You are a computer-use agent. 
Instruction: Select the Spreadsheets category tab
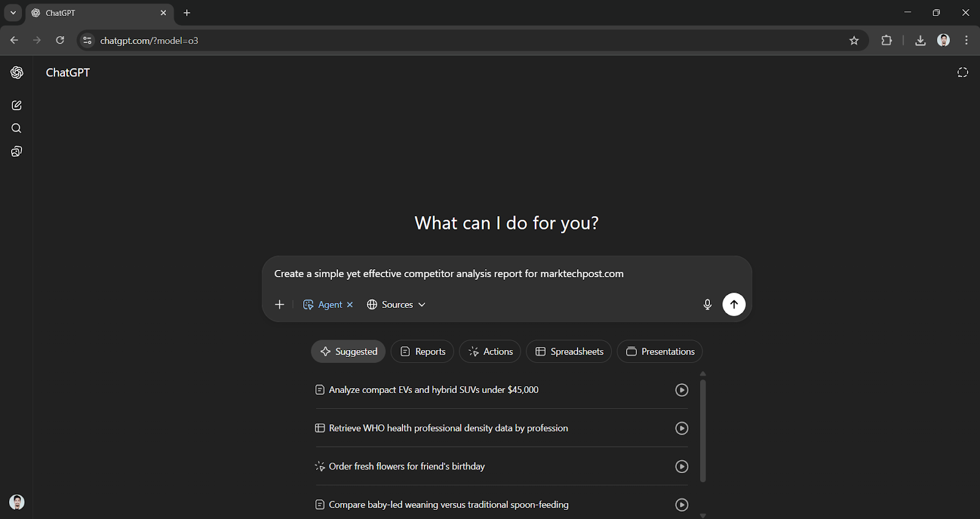[x=569, y=351]
